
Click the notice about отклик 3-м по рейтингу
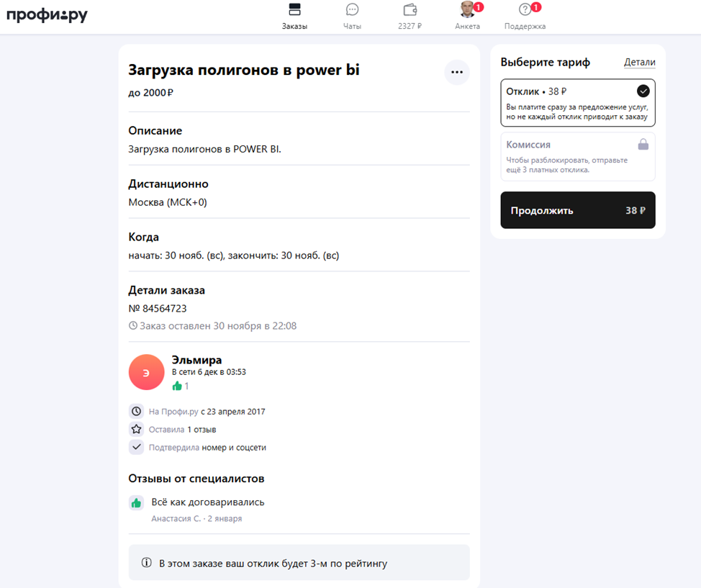299,563
